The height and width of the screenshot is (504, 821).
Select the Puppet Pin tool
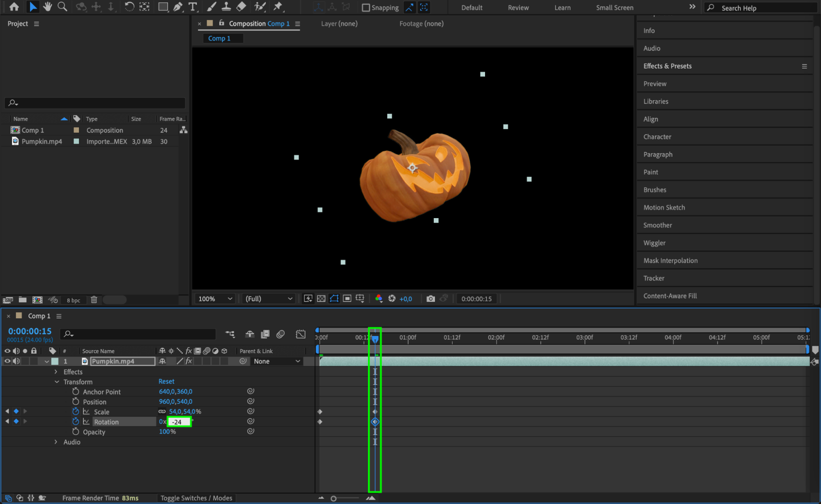(x=278, y=7)
